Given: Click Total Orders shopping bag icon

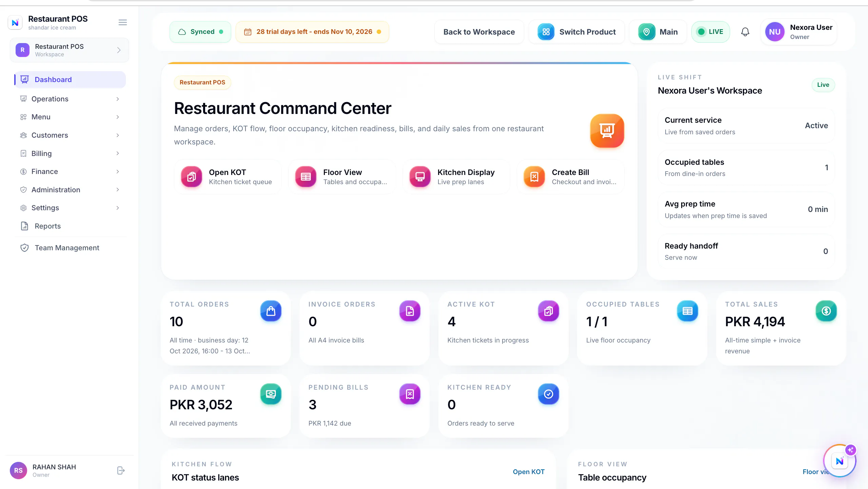Looking at the screenshot, I should [271, 311].
